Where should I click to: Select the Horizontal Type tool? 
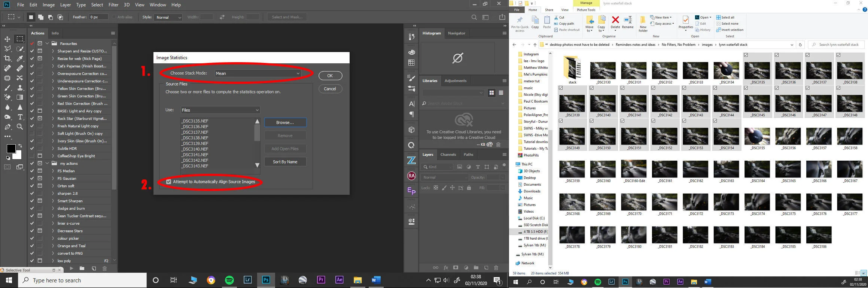coord(20,117)
